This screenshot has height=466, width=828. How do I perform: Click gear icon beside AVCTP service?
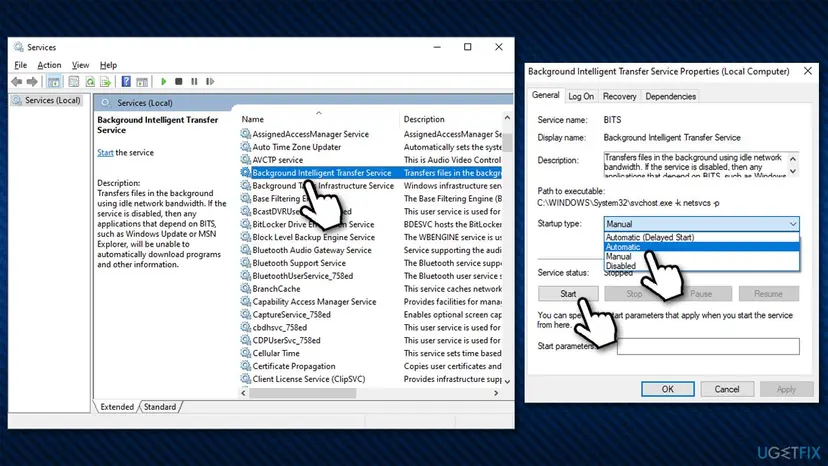point(245,160)
